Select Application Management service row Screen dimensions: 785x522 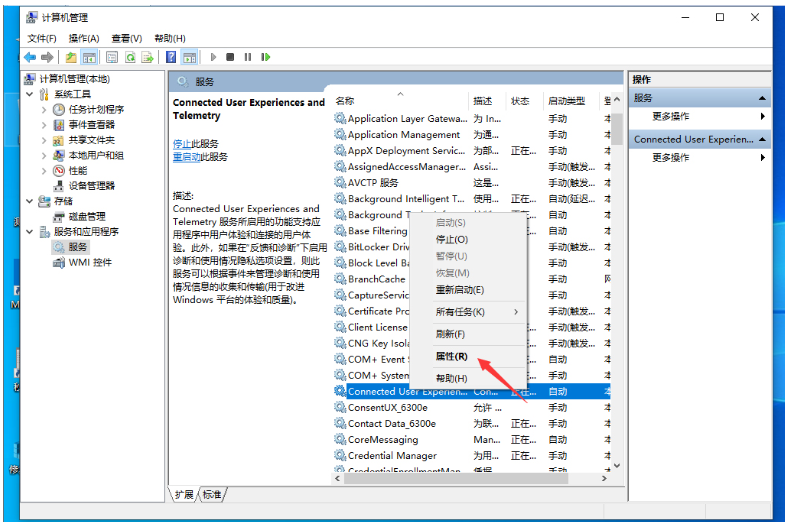pos(471,135)
